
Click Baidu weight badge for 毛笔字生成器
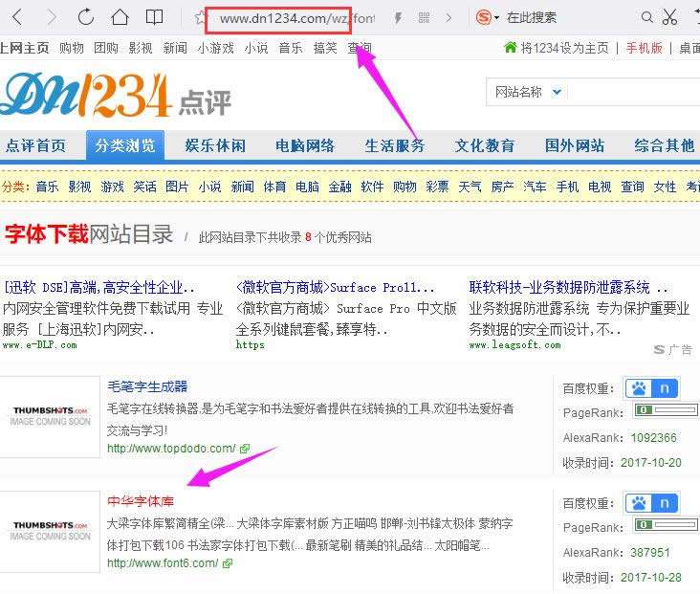652,388
